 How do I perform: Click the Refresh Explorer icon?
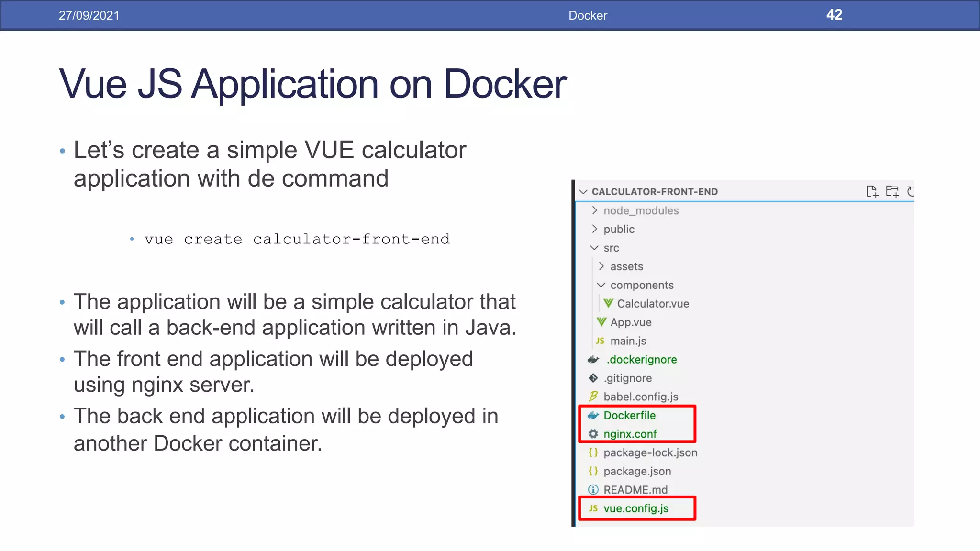click(x=911, y=192)
